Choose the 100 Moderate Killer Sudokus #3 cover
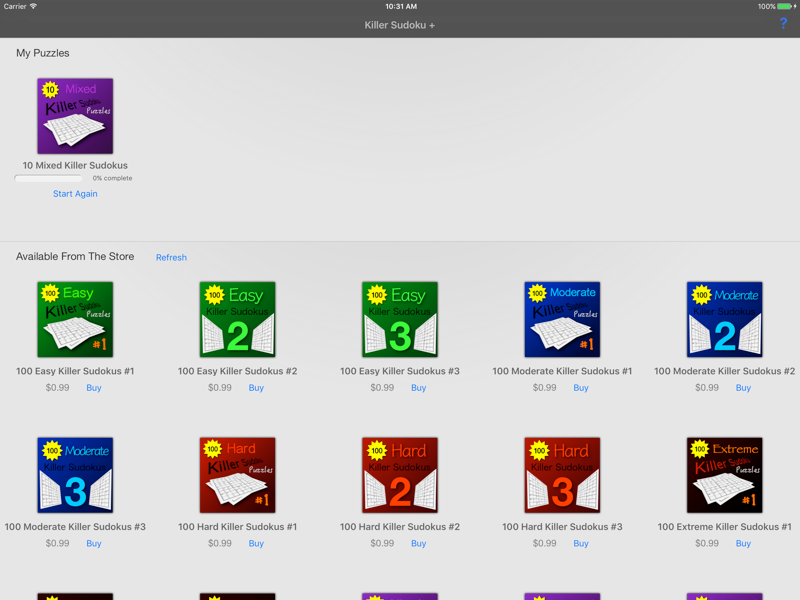The image size is (800, 600). coord(75,475)
